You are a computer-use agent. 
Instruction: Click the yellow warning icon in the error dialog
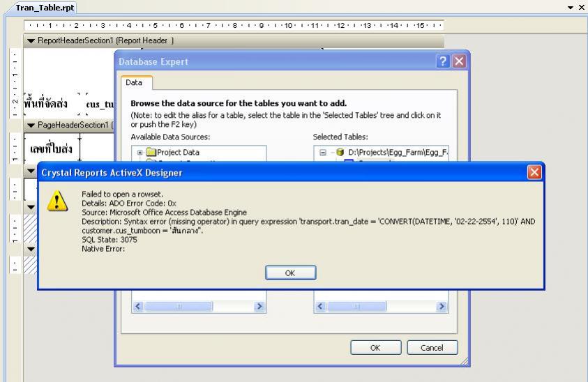57,201
